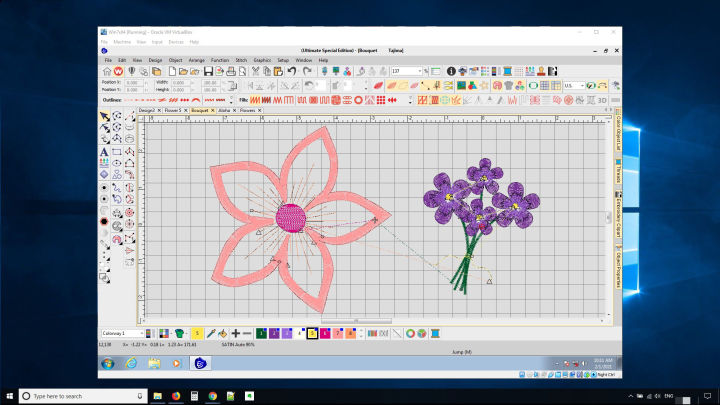Click the color wheel icon
The image size is (720, 405).
tap(410, 333)
